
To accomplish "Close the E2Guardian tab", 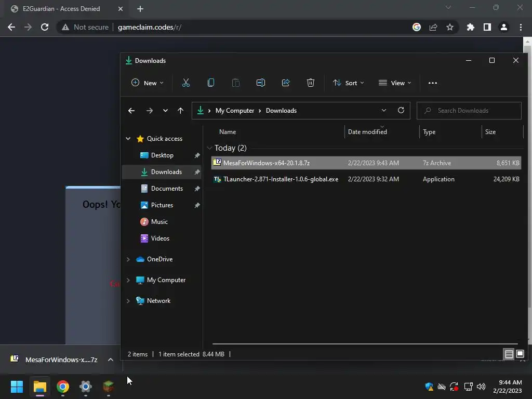I will [x=121, y=9].
